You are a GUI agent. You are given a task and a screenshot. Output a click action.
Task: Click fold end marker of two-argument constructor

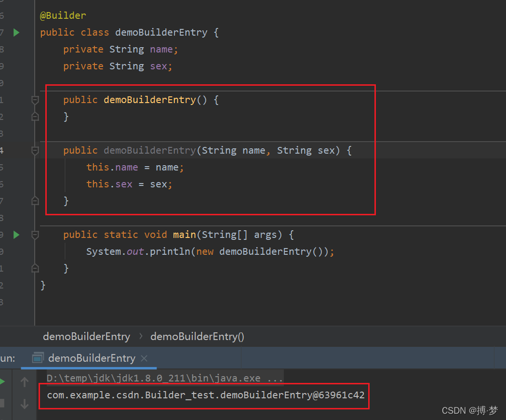click(x=35, y=201)
